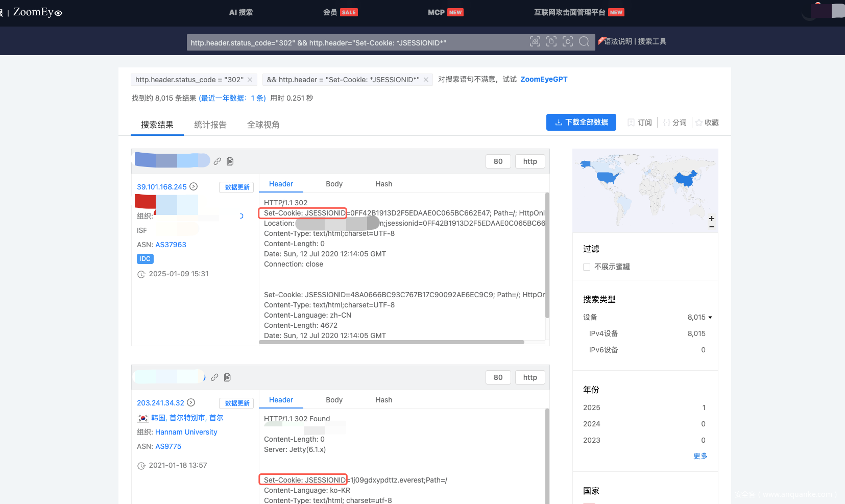Expand more years with 更多
845x504 pixels.
tap(700, 456)
